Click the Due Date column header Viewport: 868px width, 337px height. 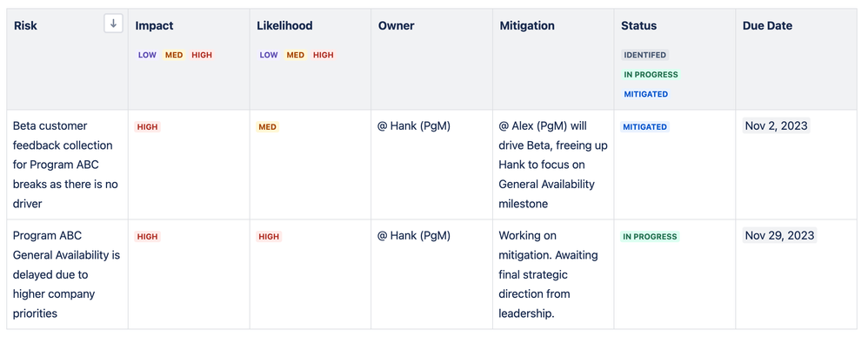(x=767, y=25)
